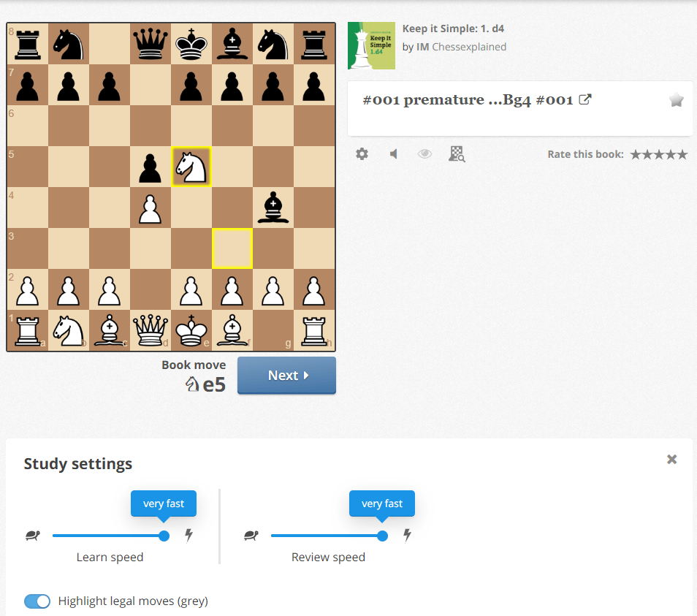Close the Study settings panel
This screenshot has width=697, height=616.
coord(671,459)
